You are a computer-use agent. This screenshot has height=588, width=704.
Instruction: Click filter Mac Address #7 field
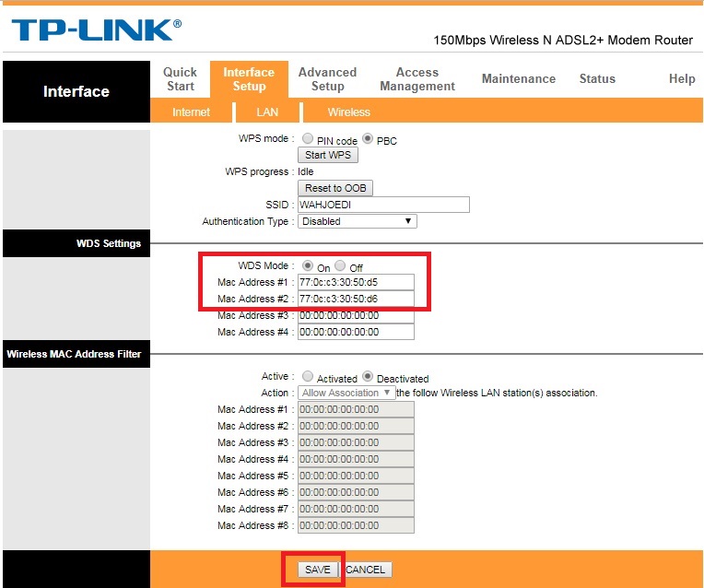coord(356,509)
